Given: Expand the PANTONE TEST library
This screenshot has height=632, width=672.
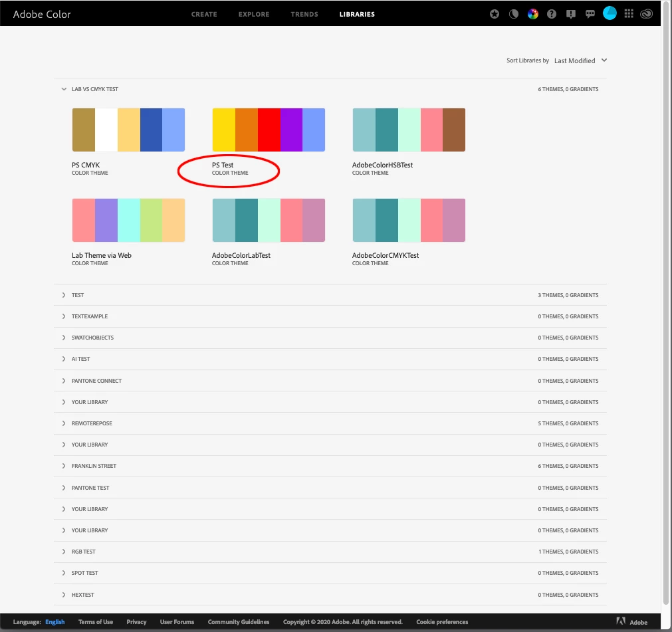Looking at the screenshot, I should click(64, 488).
